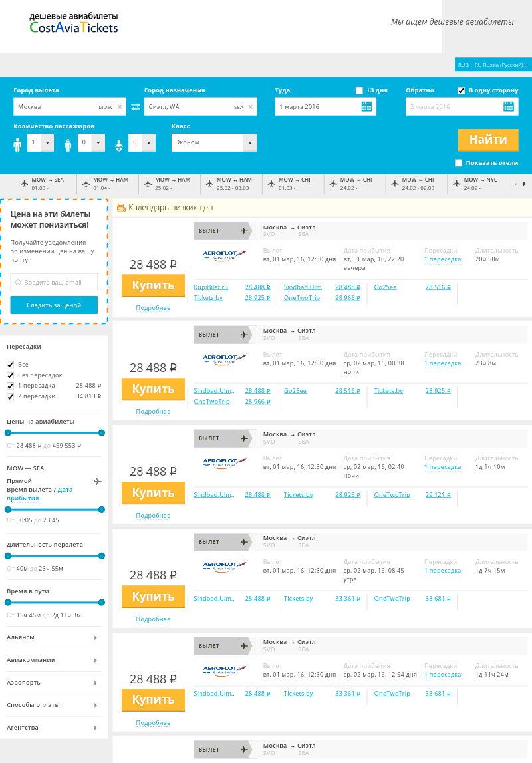Select MOW → CHI 01.03 history tab
This screenshot has height=763, width=532.
coord(293,184)
